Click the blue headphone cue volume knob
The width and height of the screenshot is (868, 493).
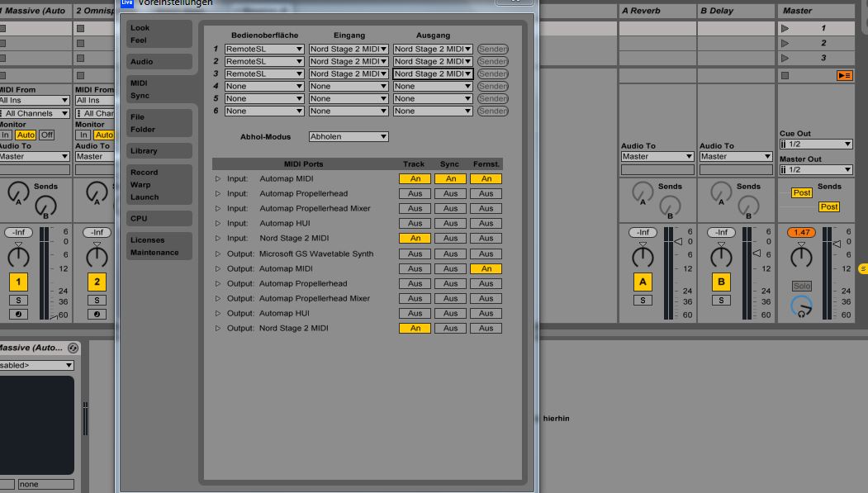click(801, 306)
